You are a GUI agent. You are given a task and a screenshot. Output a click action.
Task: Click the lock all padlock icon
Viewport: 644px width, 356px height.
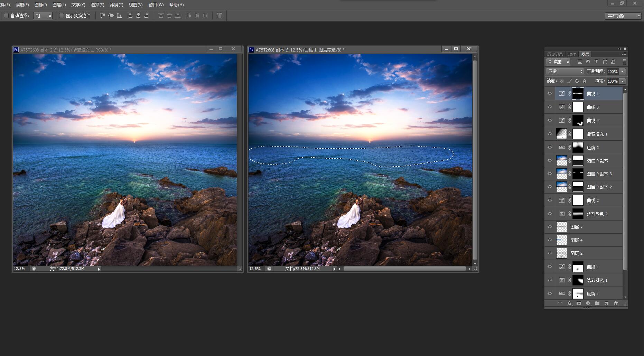pyautogui.click(x=584, y=81)
